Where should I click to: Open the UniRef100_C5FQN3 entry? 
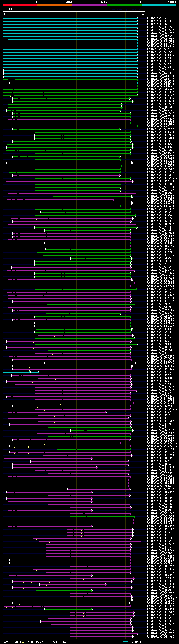click(x=161, y=227)
